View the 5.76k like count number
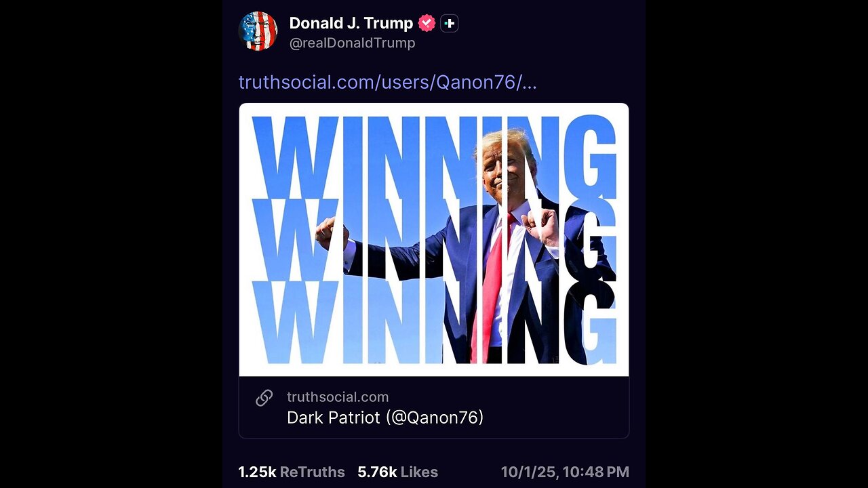 point(377,472)
